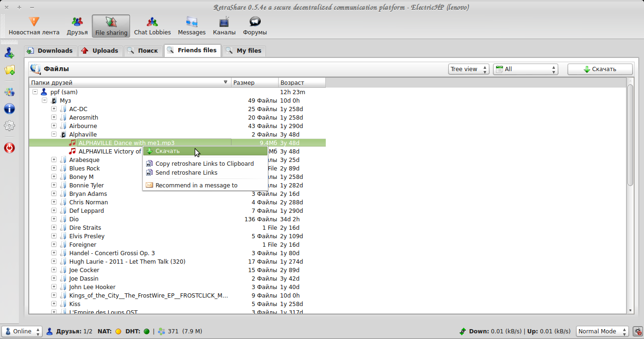The height and width of the screenshot is (339, 644).
Task: Switch to the My files tab
Action: coord(244,51)
